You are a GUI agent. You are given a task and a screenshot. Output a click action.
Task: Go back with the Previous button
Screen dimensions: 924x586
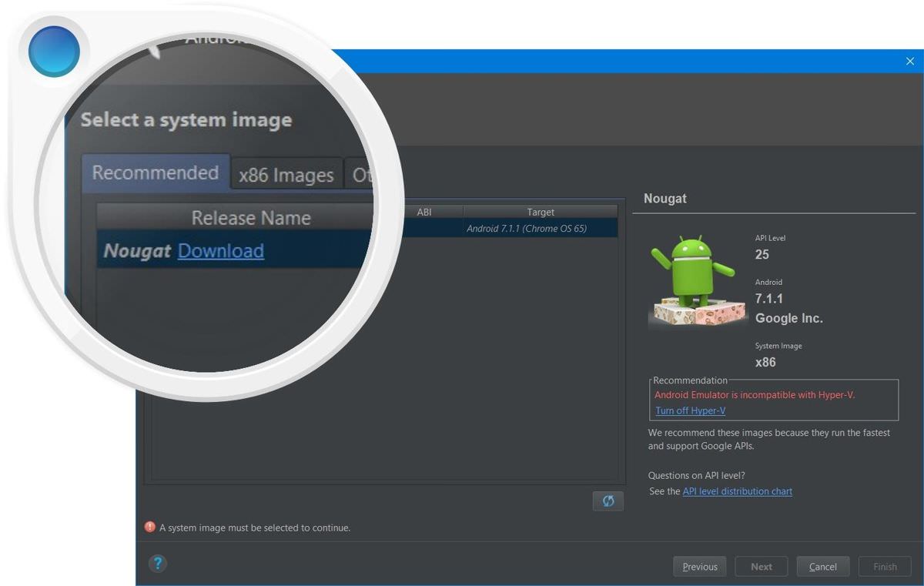click(700, 567)
